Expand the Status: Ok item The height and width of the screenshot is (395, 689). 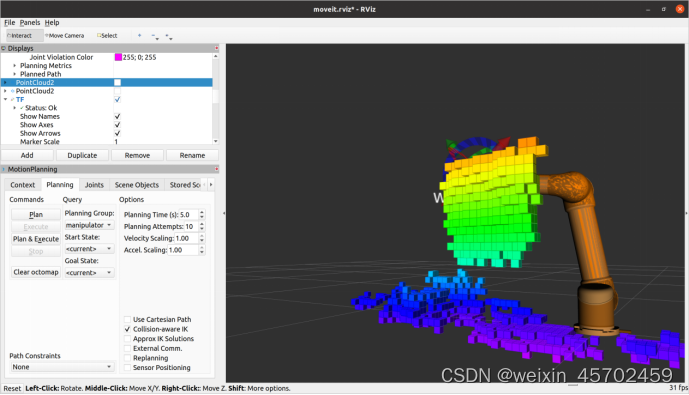point(15,108)
